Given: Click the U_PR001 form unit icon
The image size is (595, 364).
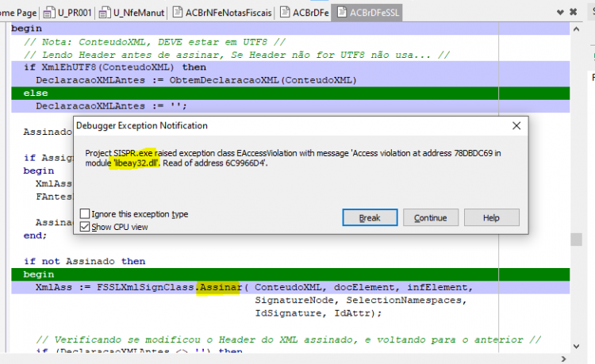Looking at the screenshot, I should click(x=48, y=13).
